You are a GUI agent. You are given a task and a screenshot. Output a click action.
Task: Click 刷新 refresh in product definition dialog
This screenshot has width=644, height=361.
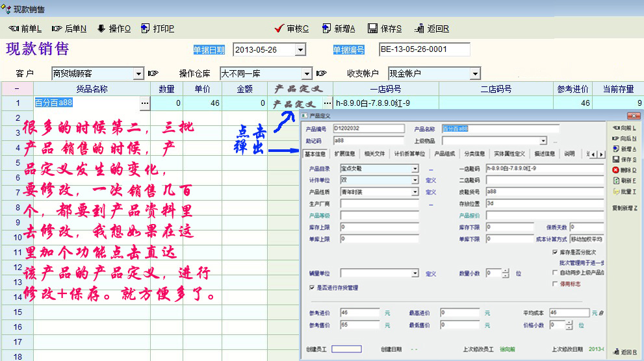pos(615,180)
